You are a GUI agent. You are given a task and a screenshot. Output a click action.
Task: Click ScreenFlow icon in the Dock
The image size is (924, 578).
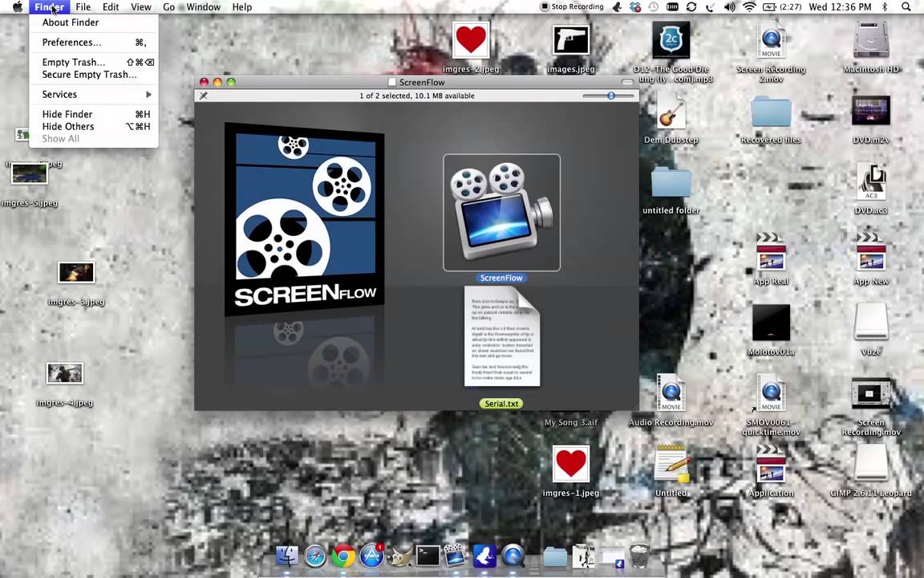[456, 555]
